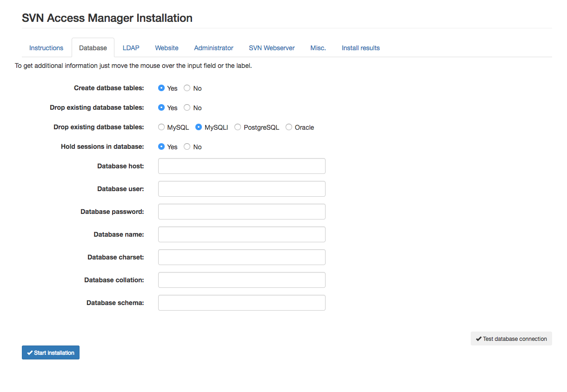Open the Administrator tab
567x392 pixels.
tap(214, 48)
